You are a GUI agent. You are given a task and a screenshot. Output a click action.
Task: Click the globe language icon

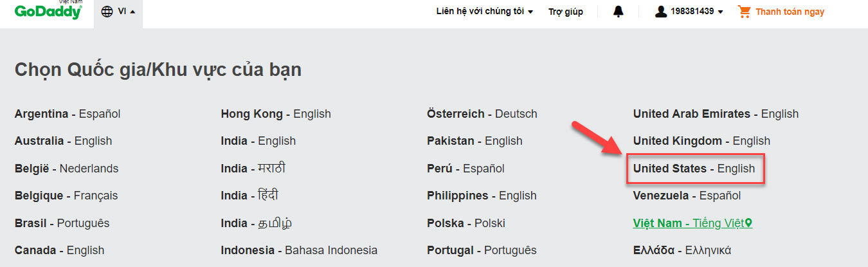[x=107, y=12]
